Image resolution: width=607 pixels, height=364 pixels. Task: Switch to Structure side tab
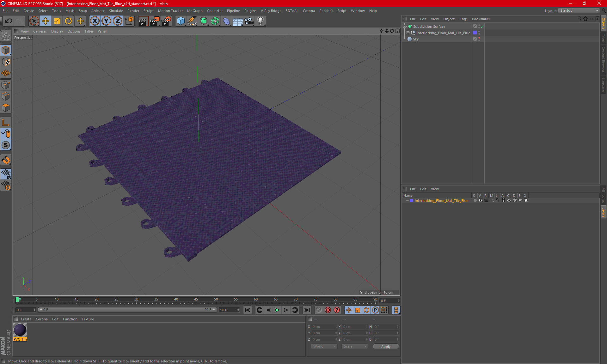click(603, 85)
